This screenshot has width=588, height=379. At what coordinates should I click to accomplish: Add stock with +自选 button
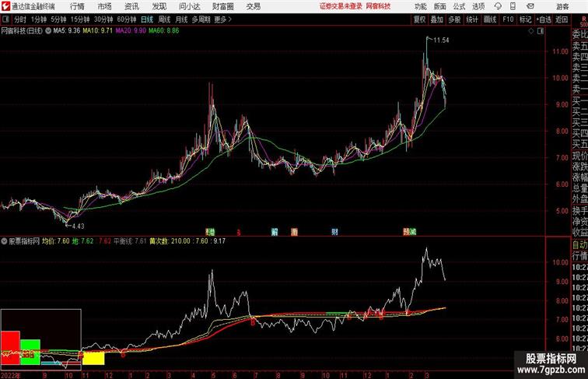(x=544, y=19)
